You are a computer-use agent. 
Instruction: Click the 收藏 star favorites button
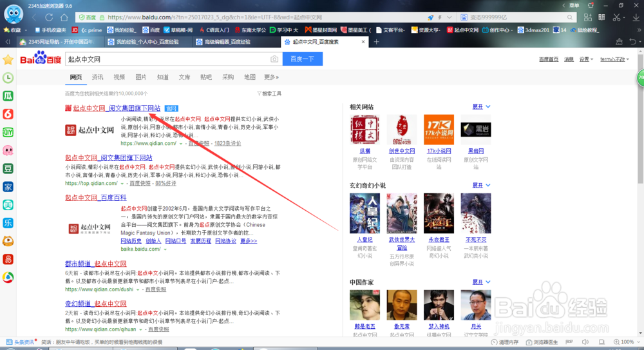coord(12,30)
